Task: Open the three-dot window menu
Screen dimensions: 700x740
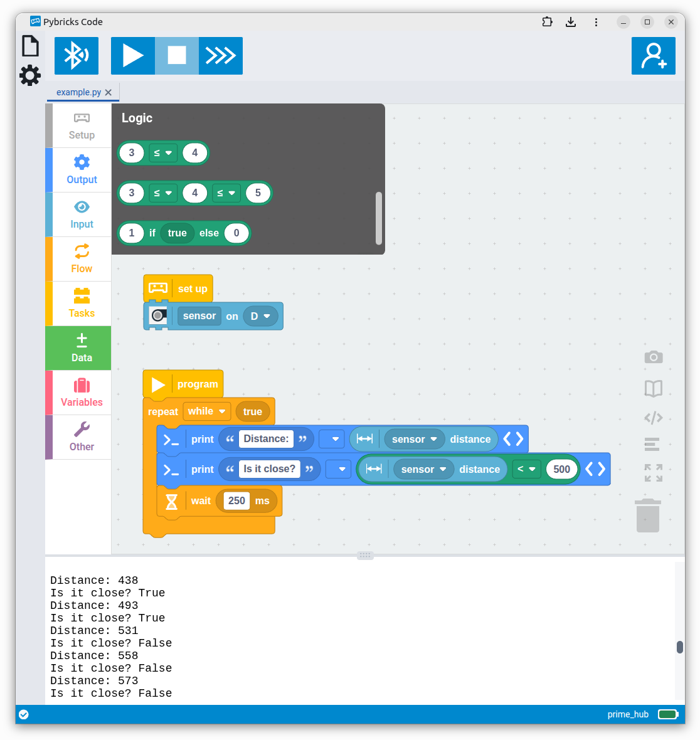Action: (596, 22)
